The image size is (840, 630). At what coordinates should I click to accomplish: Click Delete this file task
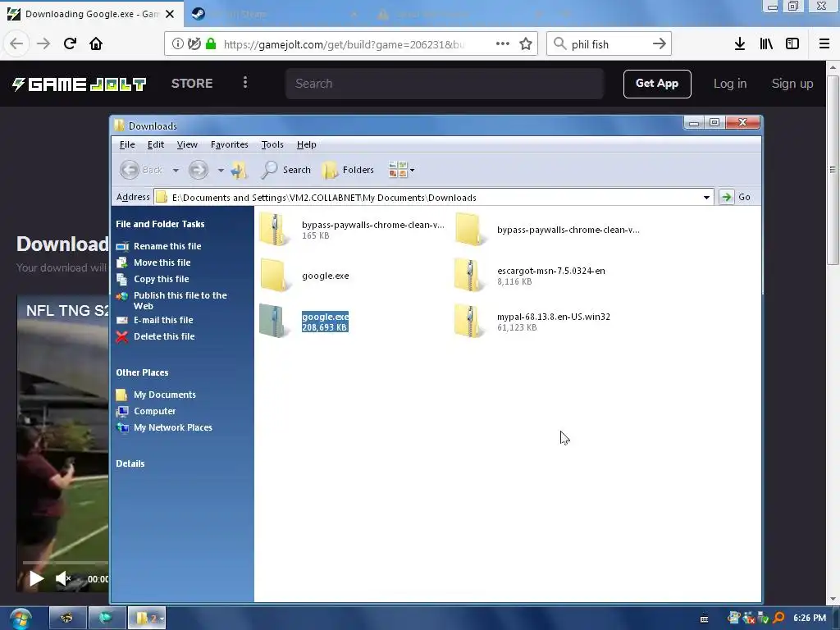[x=164, y=336]
